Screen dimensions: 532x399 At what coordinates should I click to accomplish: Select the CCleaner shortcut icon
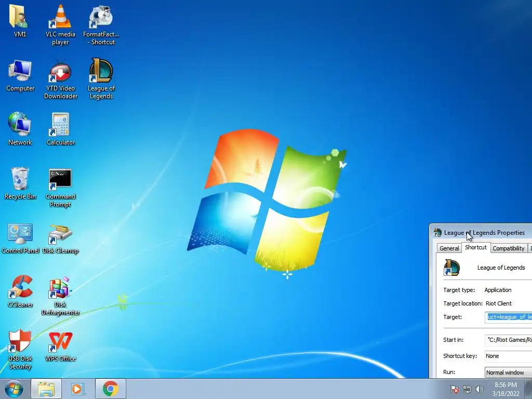(x=20, y=291)
